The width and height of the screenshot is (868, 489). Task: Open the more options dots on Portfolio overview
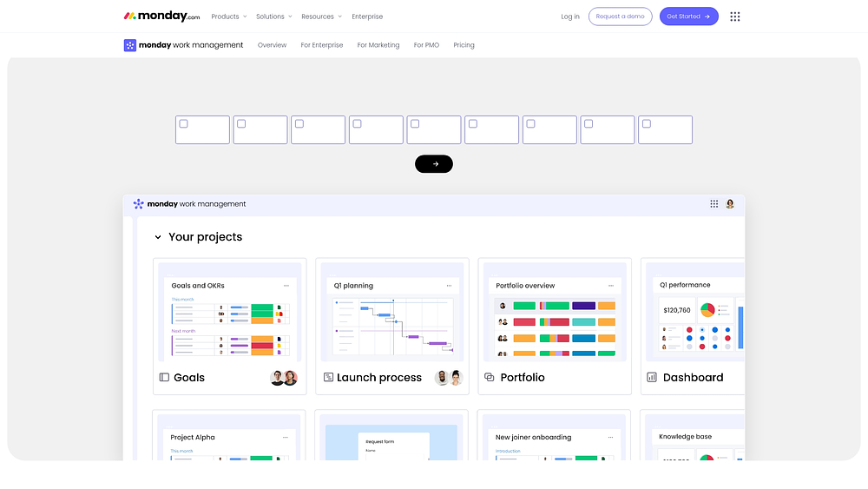click(611, 286)
